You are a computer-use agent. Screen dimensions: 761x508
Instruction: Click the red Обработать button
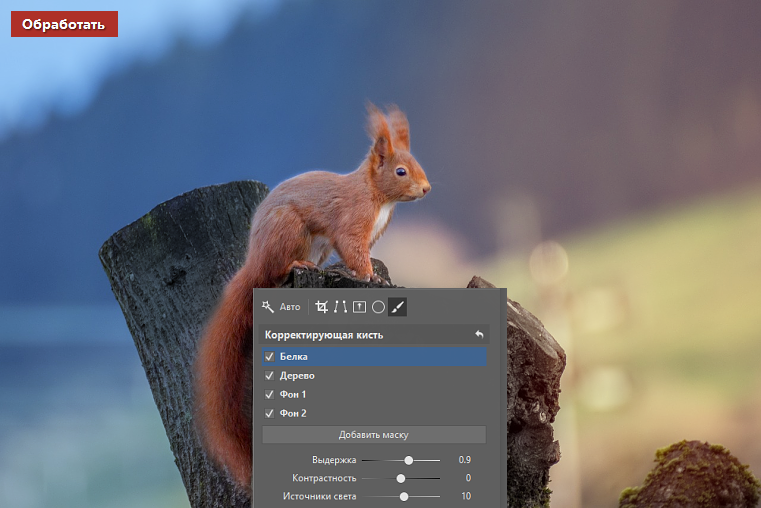coord(64,24)
